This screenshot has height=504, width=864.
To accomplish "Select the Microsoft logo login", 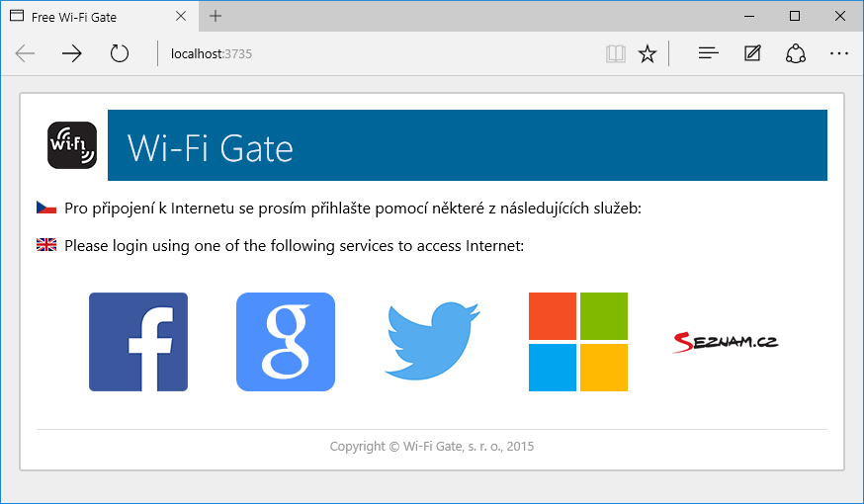I will [578, 342].
